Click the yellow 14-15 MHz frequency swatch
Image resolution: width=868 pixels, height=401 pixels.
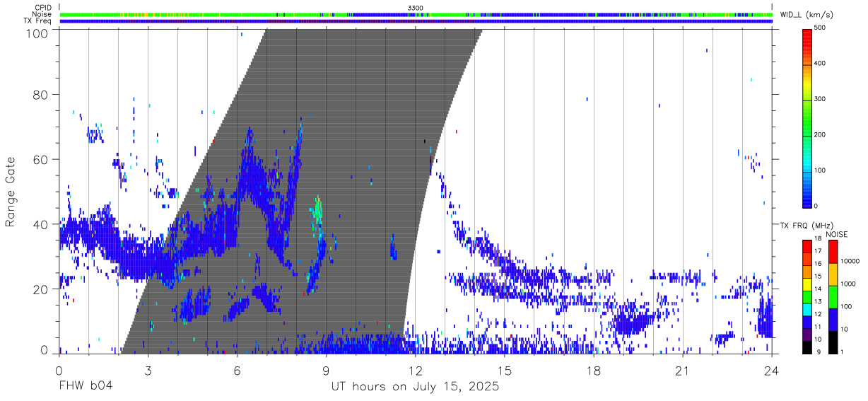pos(807,284)
